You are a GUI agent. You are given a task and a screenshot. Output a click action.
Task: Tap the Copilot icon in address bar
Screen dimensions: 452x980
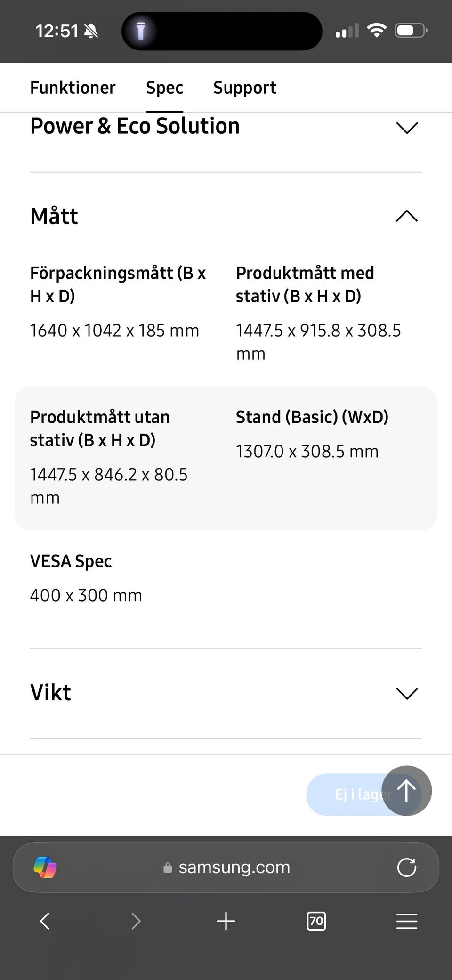[45, 867]
